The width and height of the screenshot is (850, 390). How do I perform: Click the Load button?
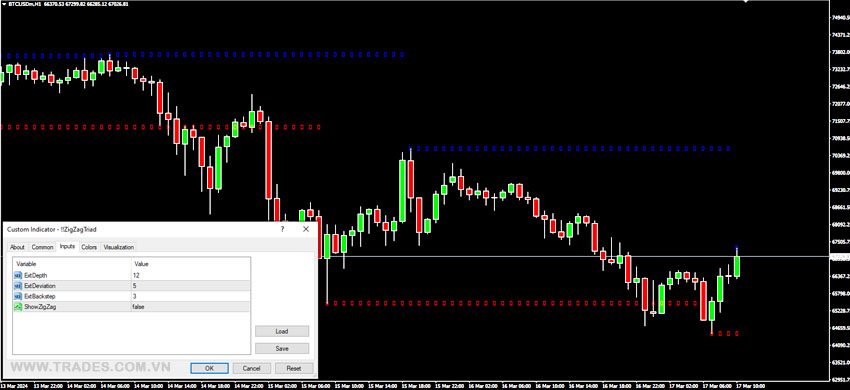[282, 331]
